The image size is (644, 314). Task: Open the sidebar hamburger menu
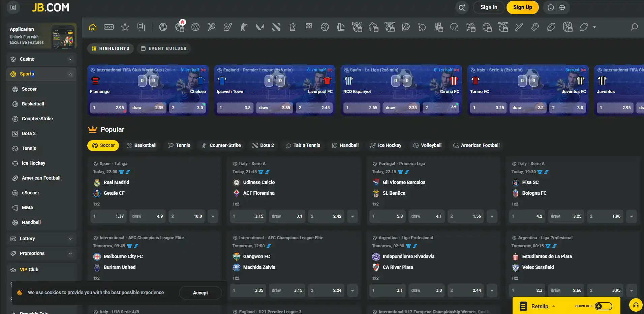coord(13,7)
